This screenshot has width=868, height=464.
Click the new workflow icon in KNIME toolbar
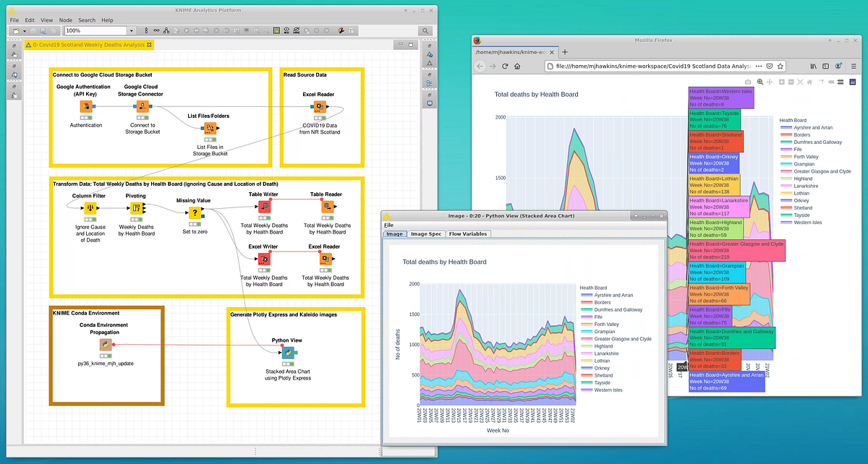(x=16, y=31)
